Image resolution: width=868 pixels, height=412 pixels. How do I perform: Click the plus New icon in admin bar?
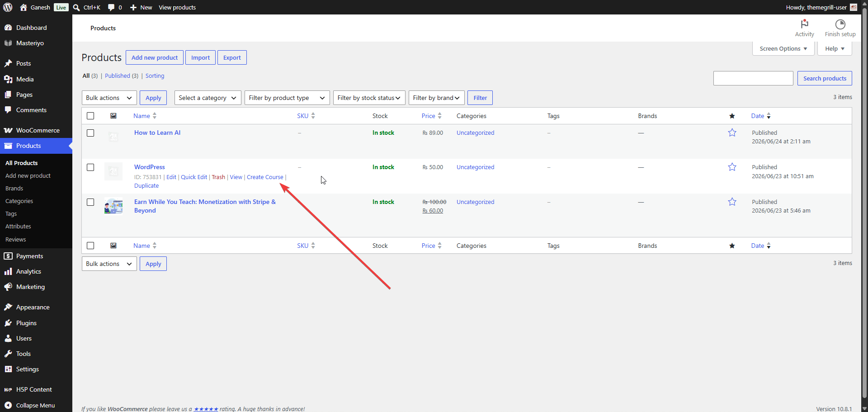click(133, 7)
